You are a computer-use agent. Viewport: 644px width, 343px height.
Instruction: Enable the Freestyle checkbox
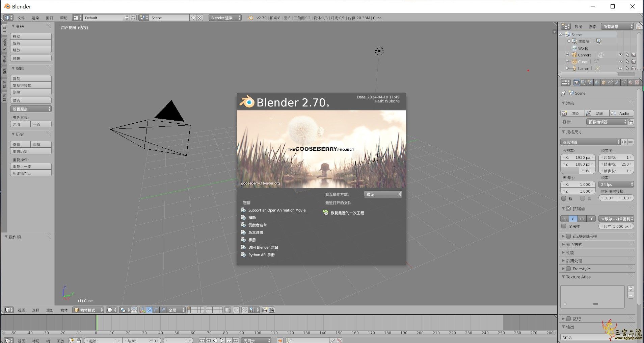tap(569, 269)
